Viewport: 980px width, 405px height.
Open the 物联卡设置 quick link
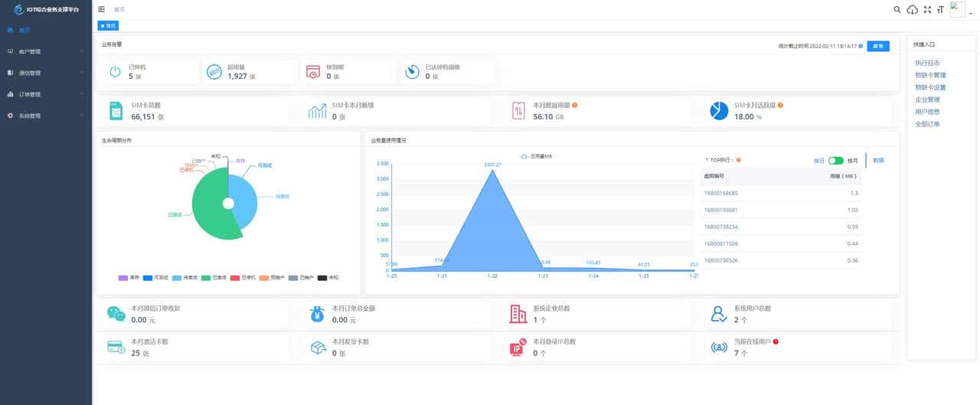pos(930,87)
